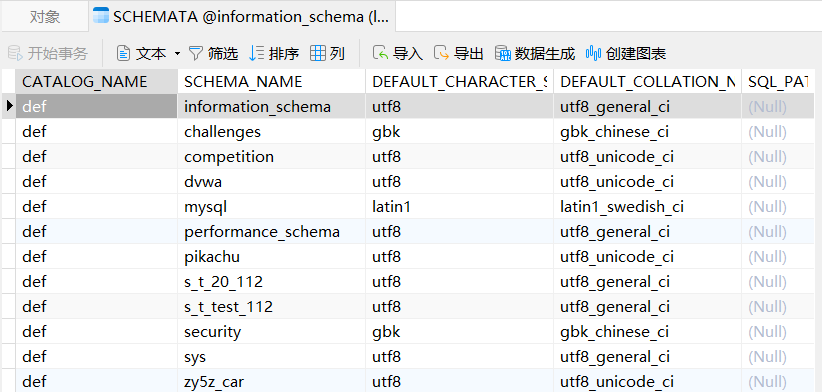822x392 pixels.
Task: Open the Columns (列) grid icon
Action: [x=318, y=53]
